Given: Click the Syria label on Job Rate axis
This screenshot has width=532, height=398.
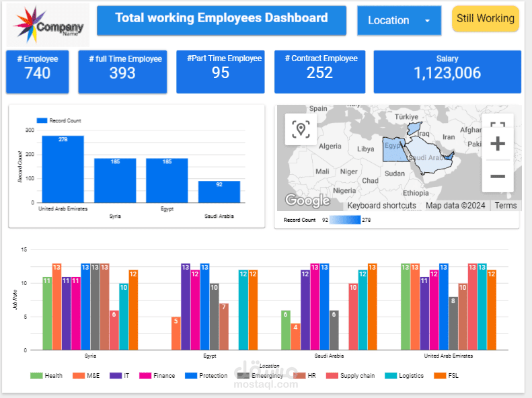Looking at the screenshot, I should pyautogui.click(x=90, y=356).
